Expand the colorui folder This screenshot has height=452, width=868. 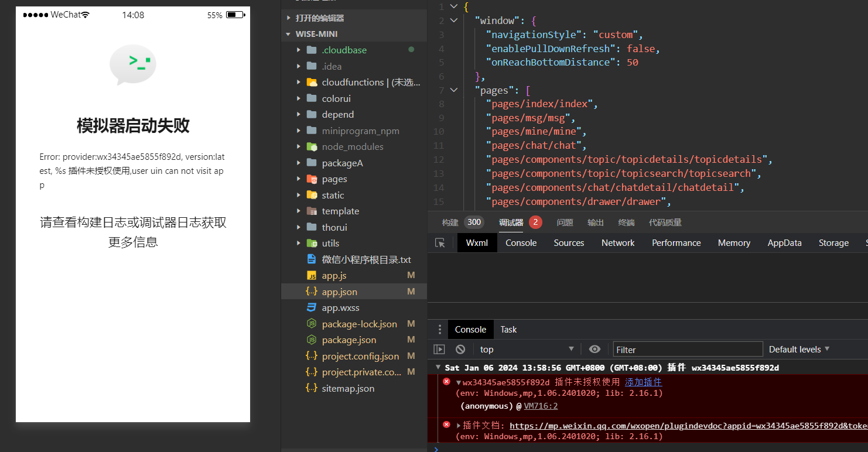click(299, 98)
